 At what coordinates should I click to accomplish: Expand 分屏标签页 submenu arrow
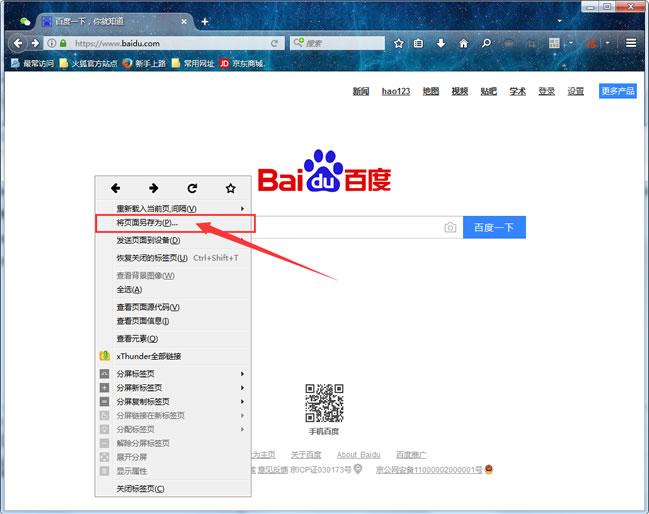coord(243,374)
